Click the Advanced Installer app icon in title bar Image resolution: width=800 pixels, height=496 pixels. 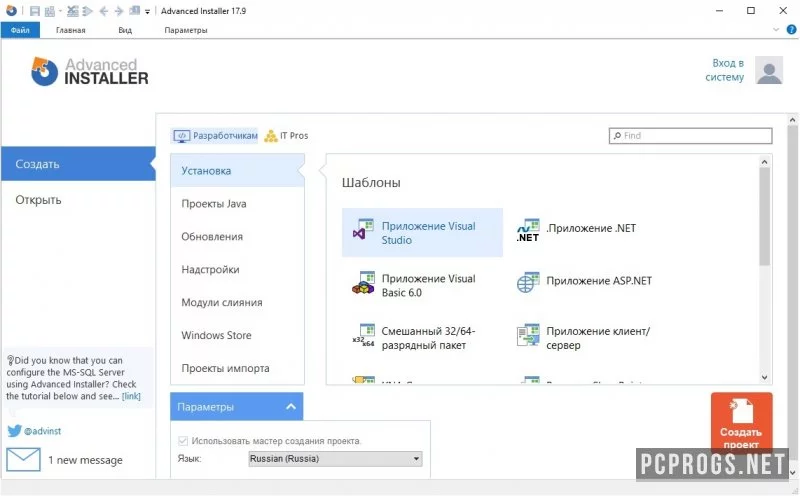(11, 10)
